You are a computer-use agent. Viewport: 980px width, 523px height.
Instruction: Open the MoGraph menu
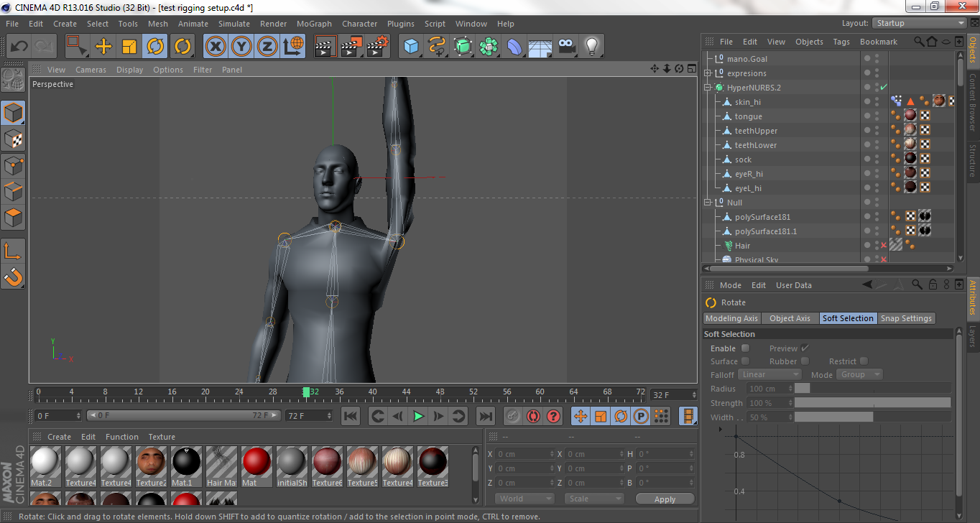[314, 24]
